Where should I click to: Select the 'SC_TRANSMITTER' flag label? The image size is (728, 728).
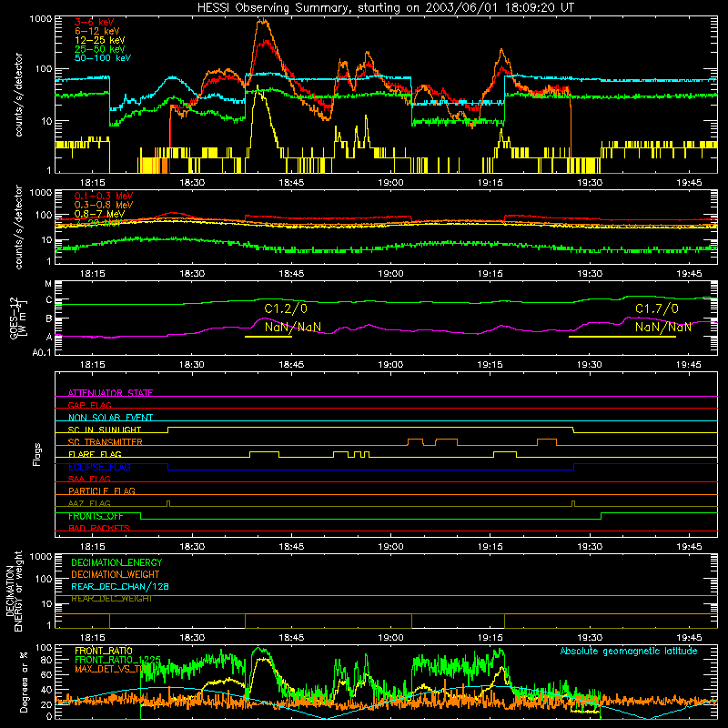coord(106,442)
